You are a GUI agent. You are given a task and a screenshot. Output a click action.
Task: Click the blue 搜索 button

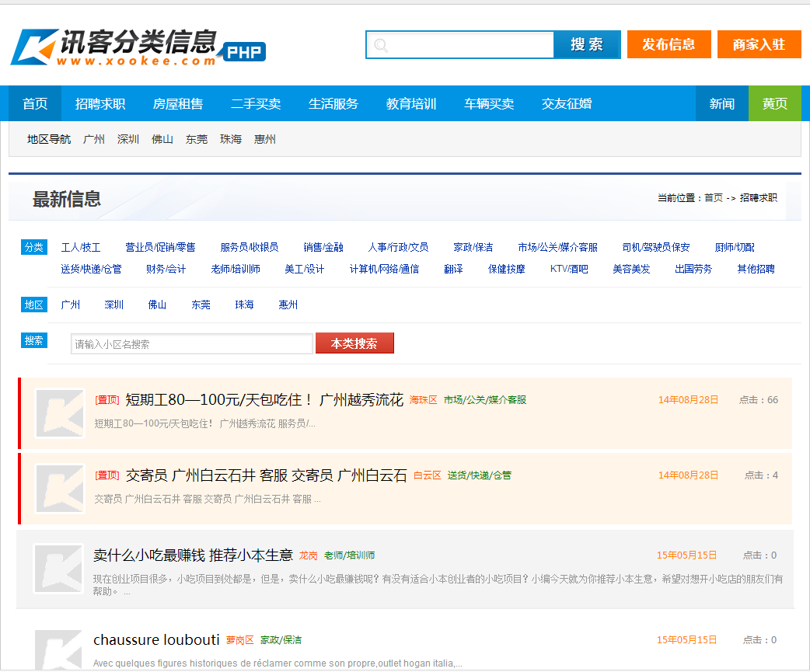coord(587,45)
